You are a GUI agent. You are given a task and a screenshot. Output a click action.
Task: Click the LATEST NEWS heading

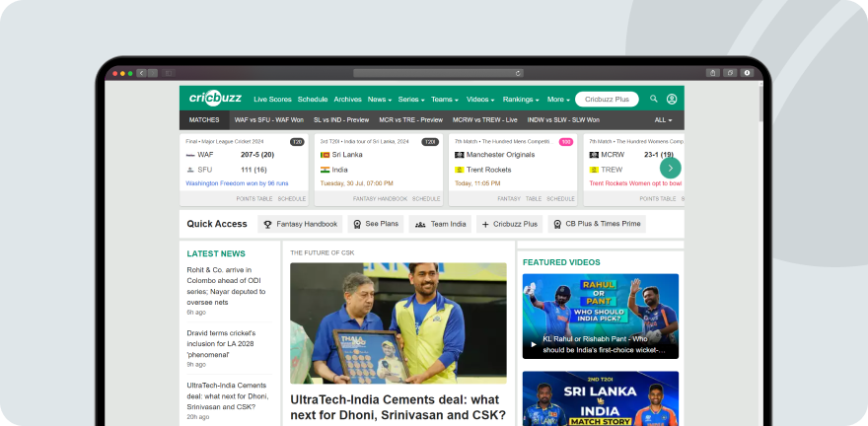click(x=216, y=253)
